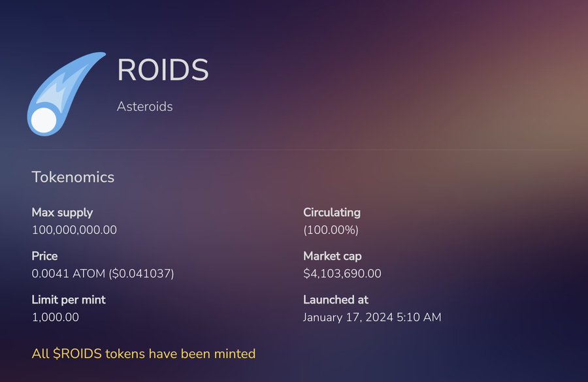The height and width of the screenshot is (382, 588).
Task: Click the blue comet tail of the logo
Action: click(x=80, y=75)
